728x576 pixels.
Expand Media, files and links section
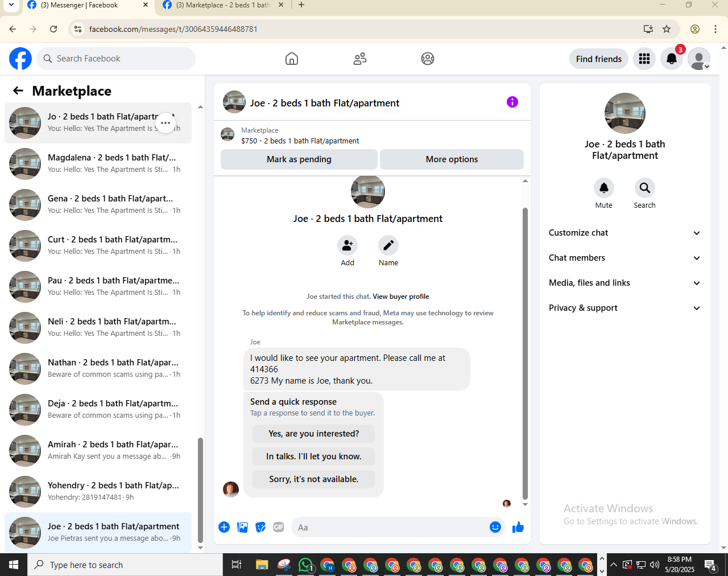tap(624, 283)
